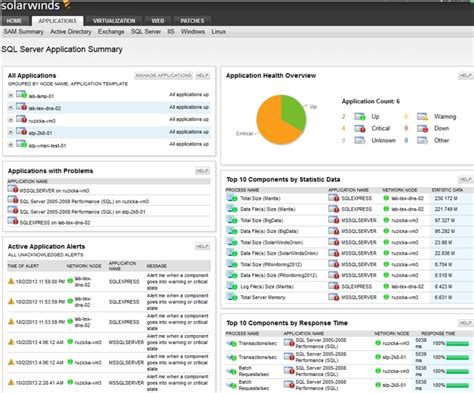This screenshot has height=393, width=474.
Task: Click the Down status icon in legend
Action: (x=422, y=128)
